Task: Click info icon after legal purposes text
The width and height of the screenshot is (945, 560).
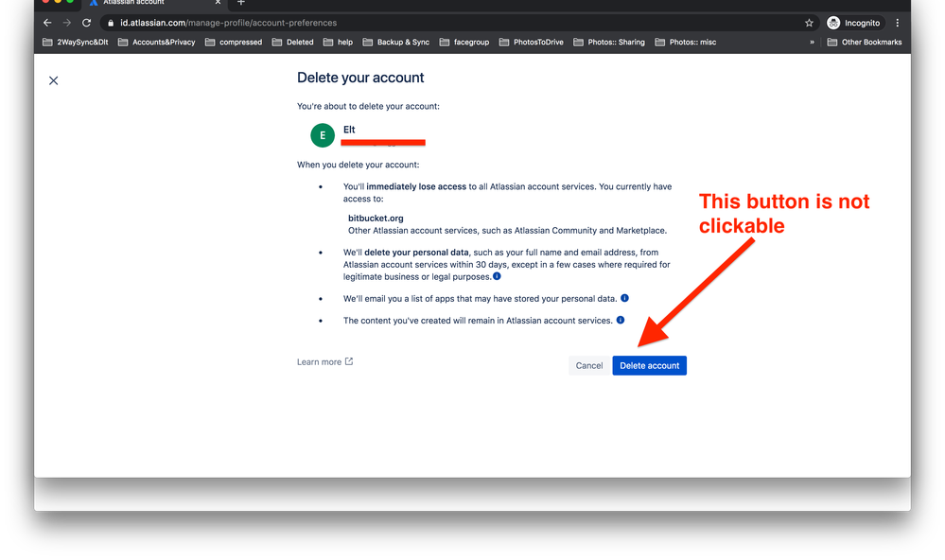Action: (497, 276)
